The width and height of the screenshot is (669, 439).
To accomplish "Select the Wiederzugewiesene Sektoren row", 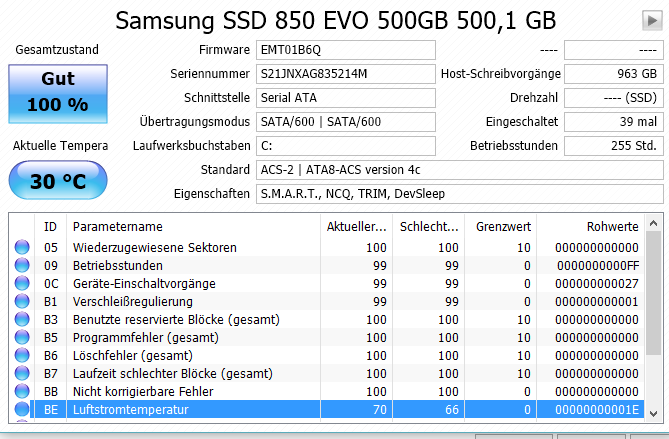I will (326, 247).
